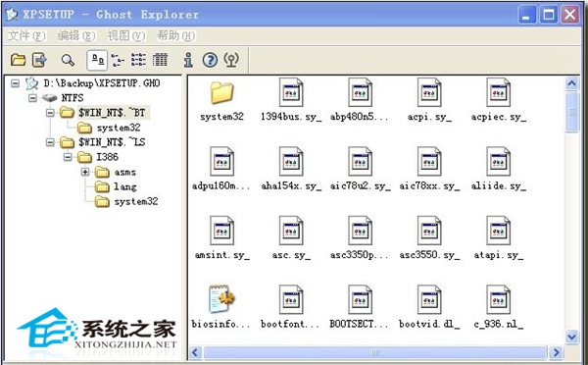
Task: Click the vertical scrollbar down arrow
Action: point(571,337)
